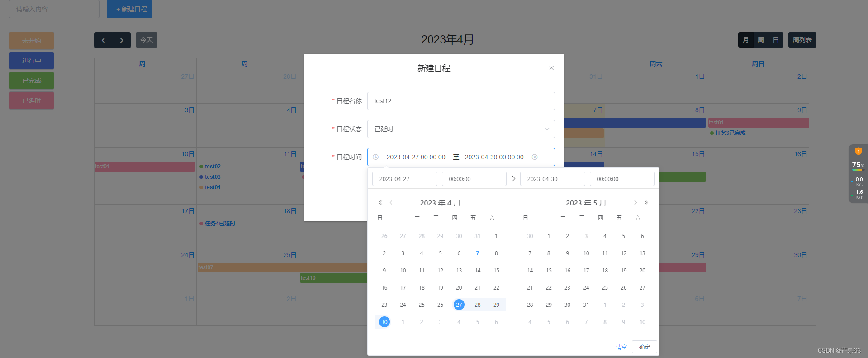Click the 17日 day number
The image size is (868, 358).
coord(188,211)
